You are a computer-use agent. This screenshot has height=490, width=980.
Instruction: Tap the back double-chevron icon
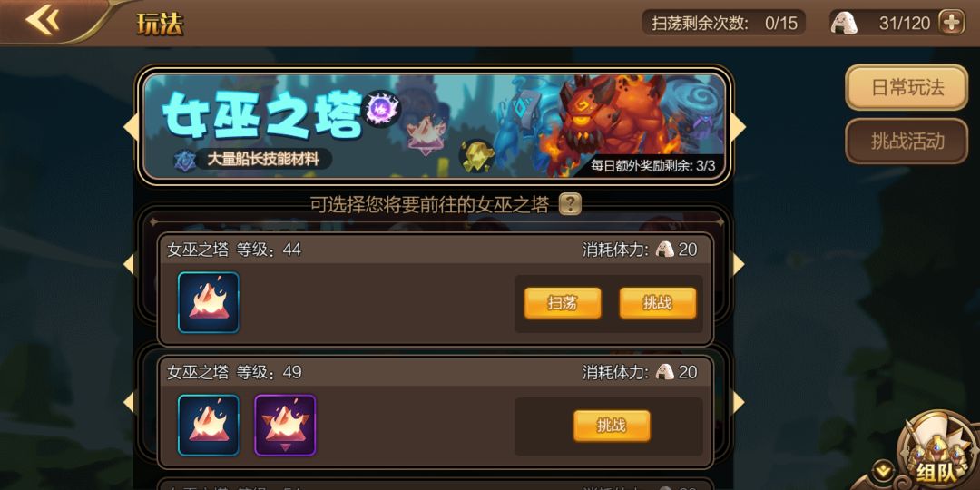coord(43,20)
